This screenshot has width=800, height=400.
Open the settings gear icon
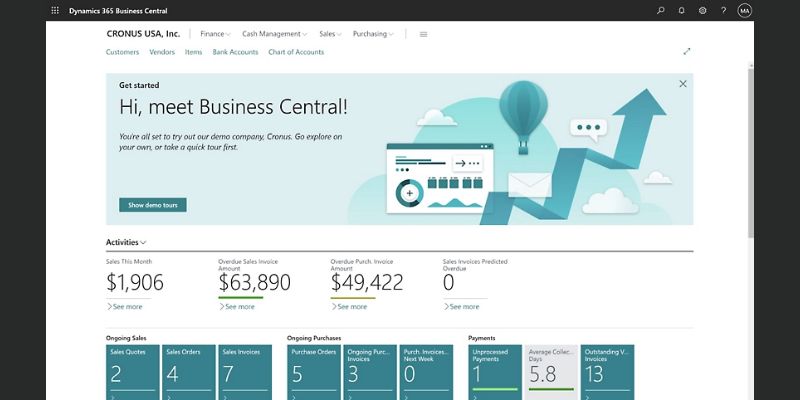[703, 10]
